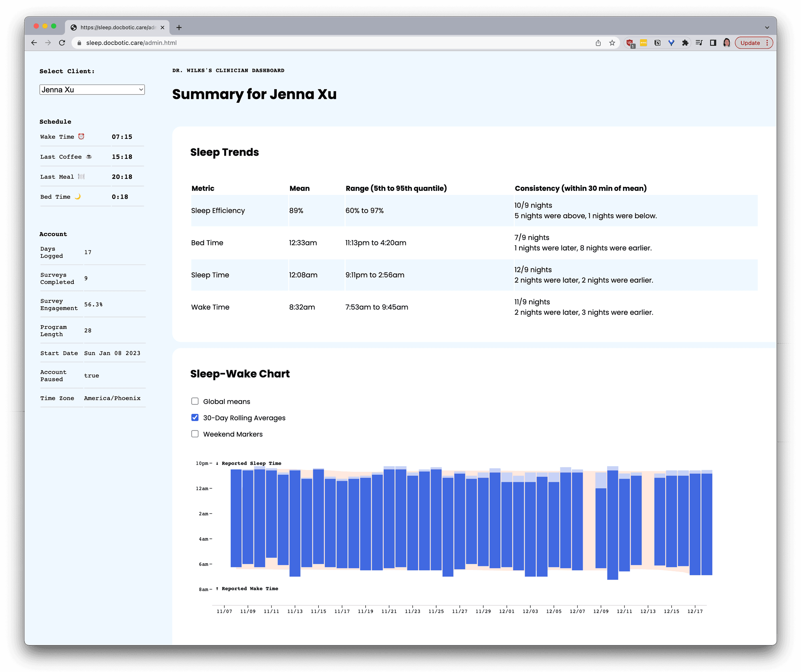Open the Select Client dropdown
This screenshot has width=801, height=672.
(92, 90)
